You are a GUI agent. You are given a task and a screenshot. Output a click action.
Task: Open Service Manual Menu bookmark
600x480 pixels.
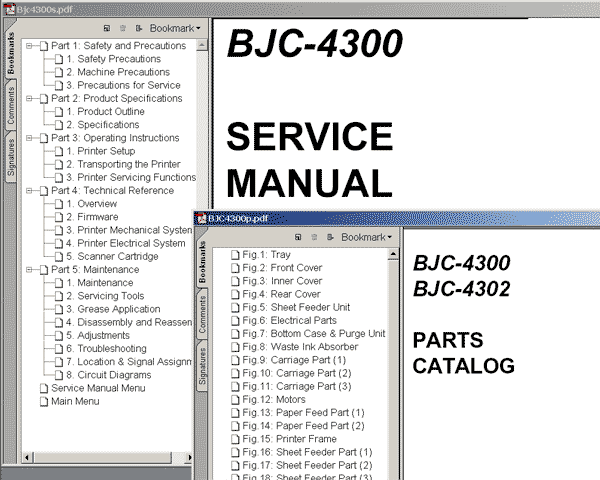point(98,388)
